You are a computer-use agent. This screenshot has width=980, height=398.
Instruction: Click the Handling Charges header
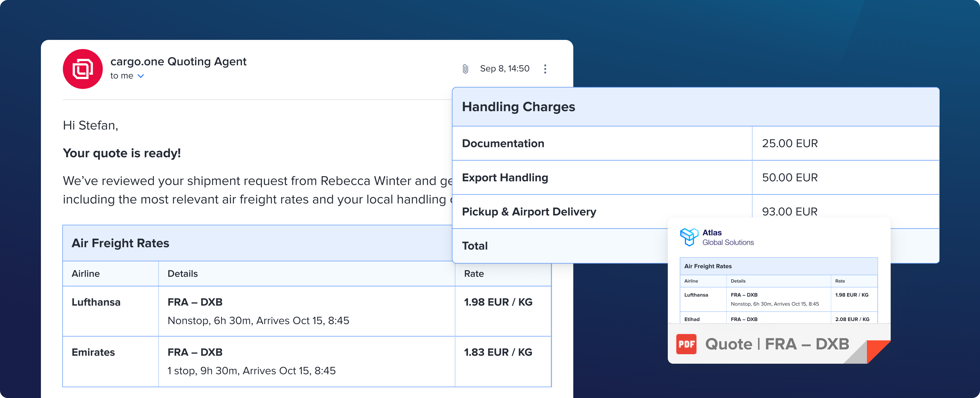click(518, 107)
